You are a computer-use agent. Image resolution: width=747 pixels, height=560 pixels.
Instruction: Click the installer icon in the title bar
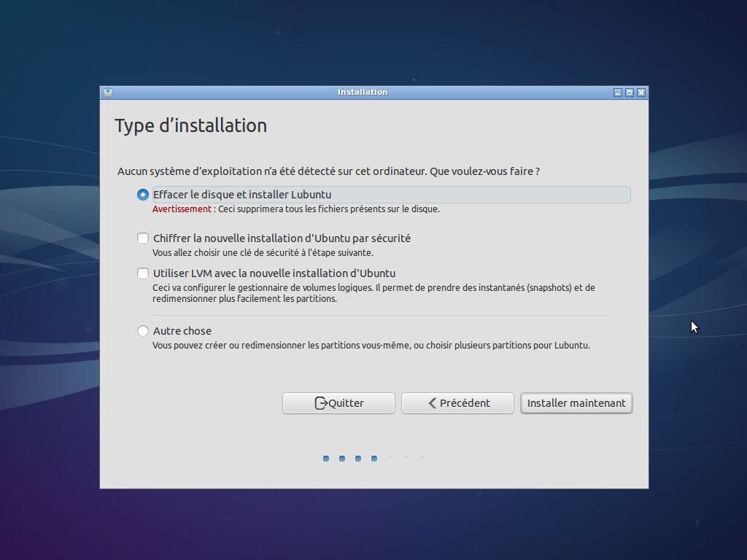(x=108, y=93)
